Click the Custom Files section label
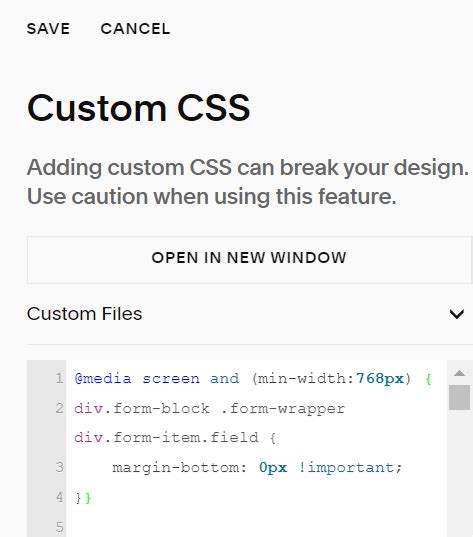Viewport: 473px width, 537px height. pyautogui.click(x=84, y=314)
